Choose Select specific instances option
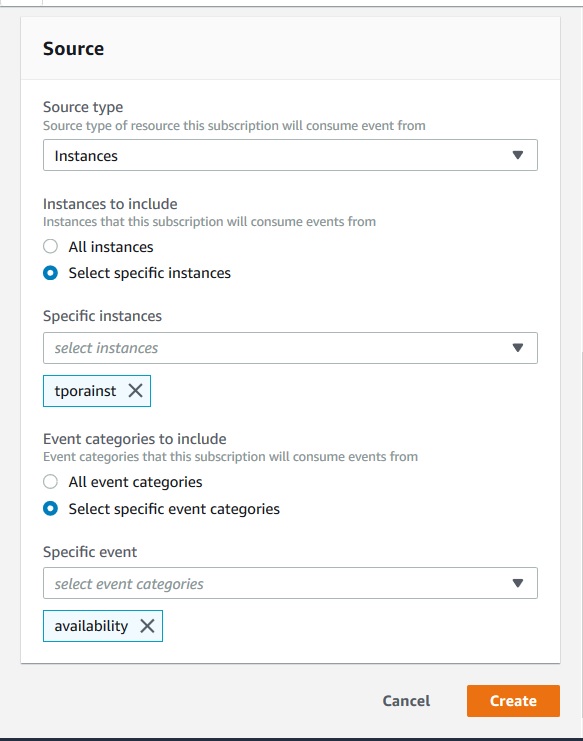 [51, 273]
